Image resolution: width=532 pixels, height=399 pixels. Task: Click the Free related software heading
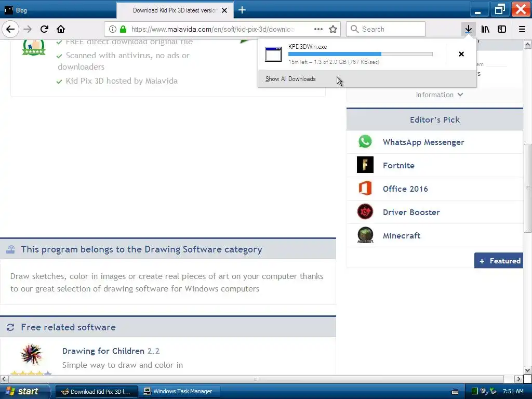click(x=68, y=327)
